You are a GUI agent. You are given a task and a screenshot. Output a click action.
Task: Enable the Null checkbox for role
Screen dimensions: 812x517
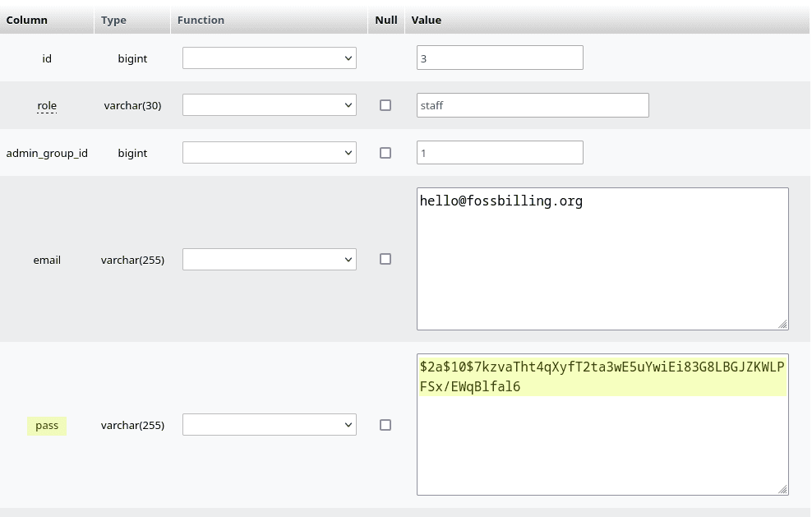385,104
